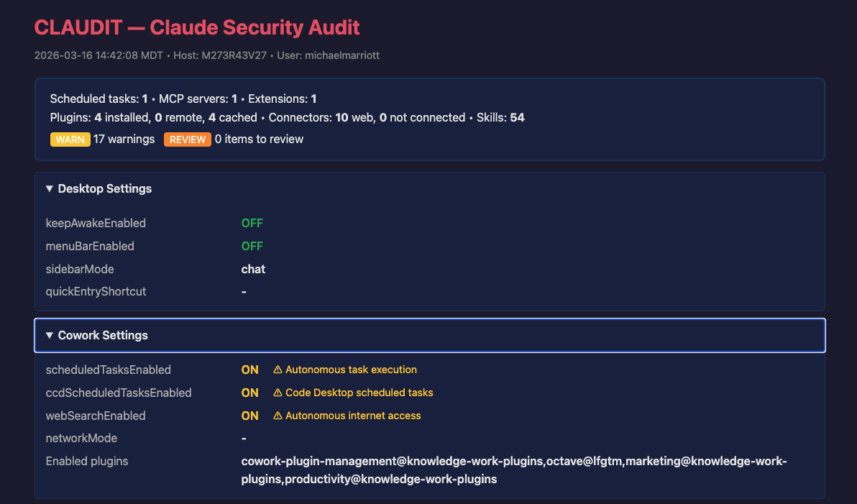Click the 0 items to review text
The width and height of the screenshot is (857, 504).
point(259,139)
